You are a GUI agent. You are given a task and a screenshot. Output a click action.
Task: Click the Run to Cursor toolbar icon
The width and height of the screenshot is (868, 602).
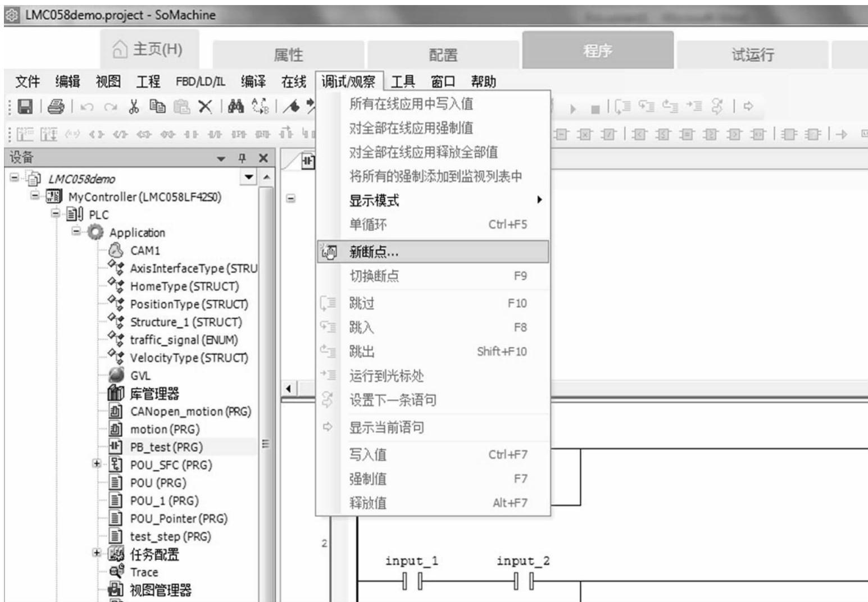pos(694,106)
